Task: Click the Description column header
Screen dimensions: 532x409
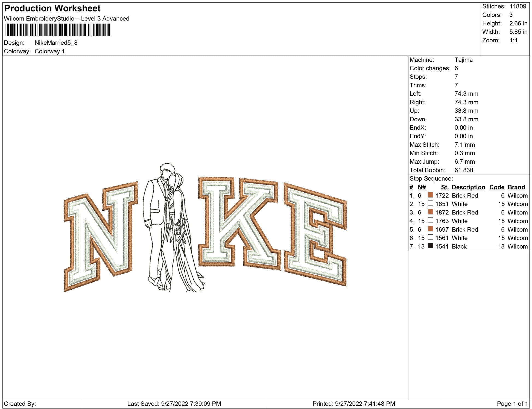Action: coord(468,187)
